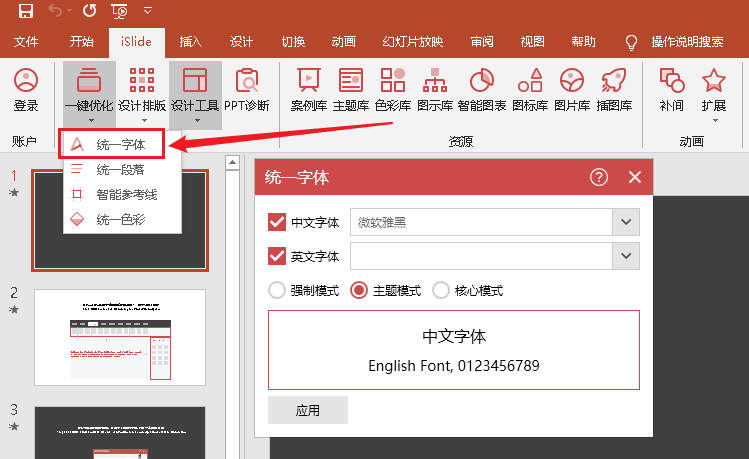The image size is (749, 459).
Task: Expand the Chinese font dropdown arrow
Action: coord(626,222)
